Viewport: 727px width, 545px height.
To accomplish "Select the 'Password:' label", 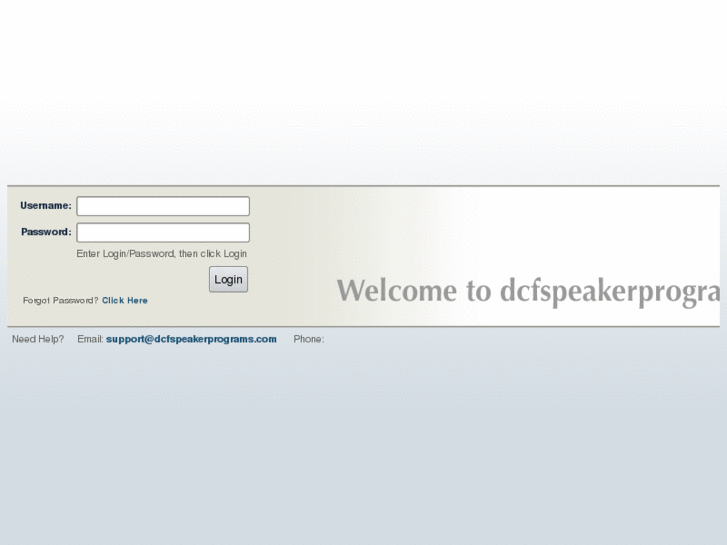I will [x=46, y=232].
